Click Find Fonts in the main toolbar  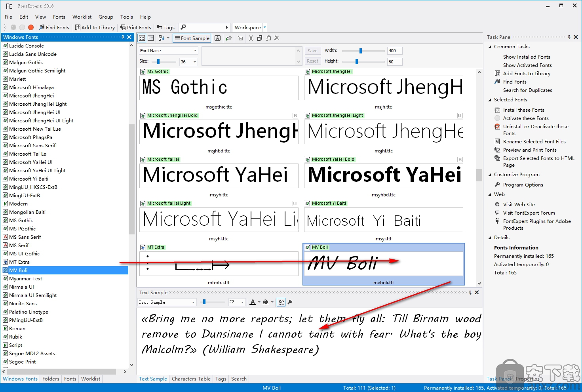click(x=54, y=27)
